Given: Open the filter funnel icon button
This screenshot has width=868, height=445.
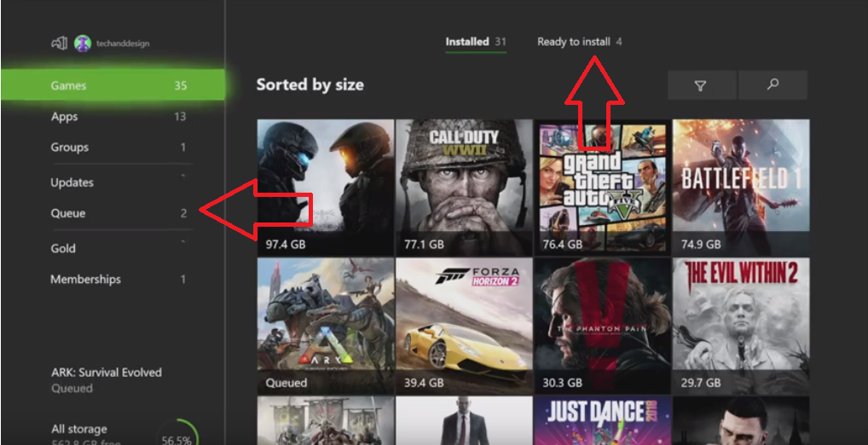Looking at the screenshot, I should pyautogui.click(x=702, y=85).
